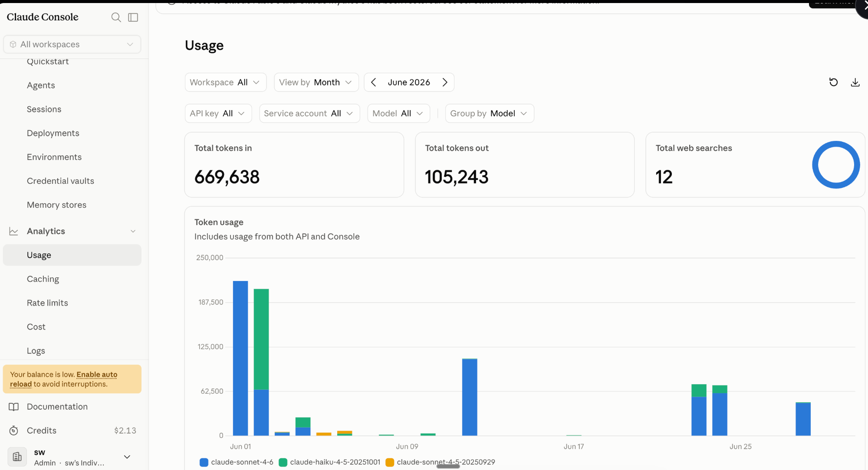Click the 250,000 y-axis label

click(x=210, y=258)
